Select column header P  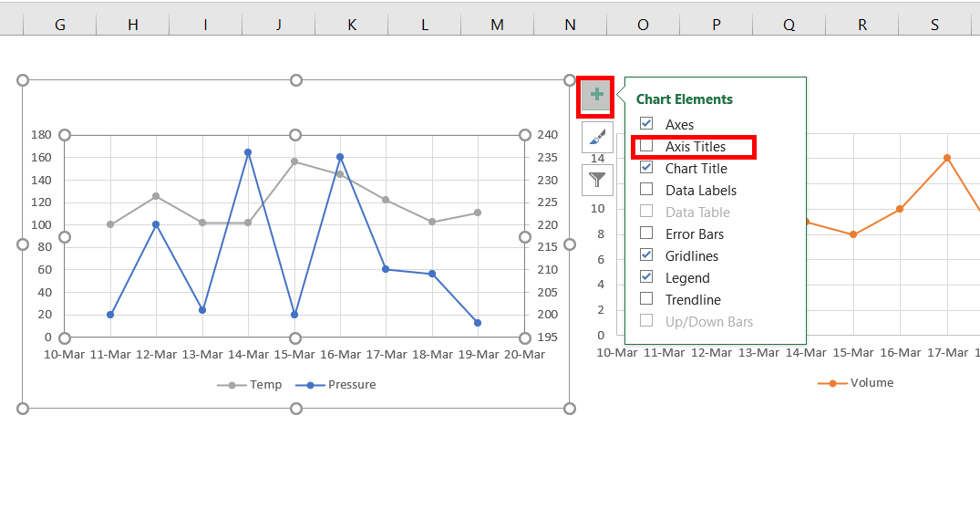(717, 25)
